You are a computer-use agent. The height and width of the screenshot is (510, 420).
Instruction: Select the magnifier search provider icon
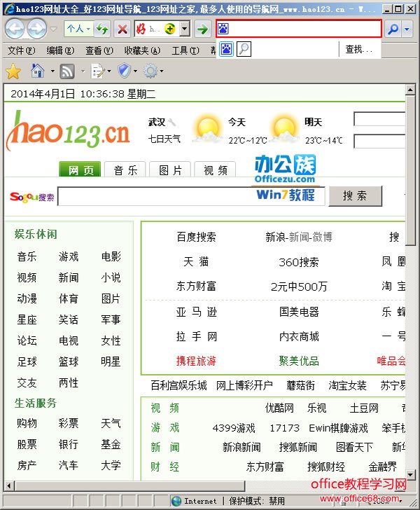point(244,49)
